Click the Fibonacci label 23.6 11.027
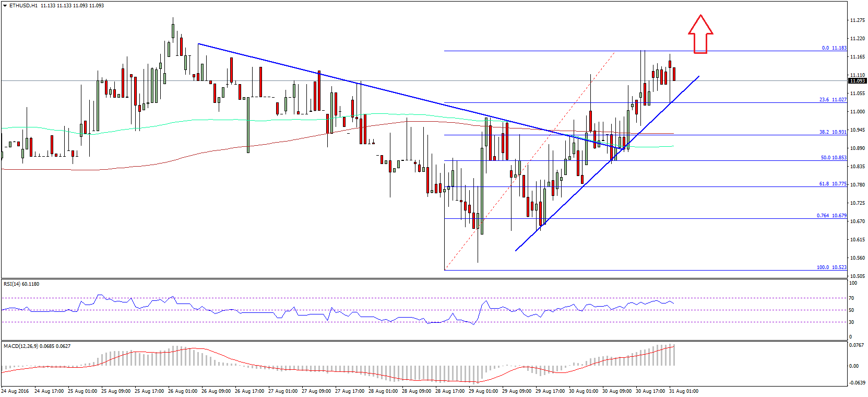868x397 pixels. tap(833, 100)
